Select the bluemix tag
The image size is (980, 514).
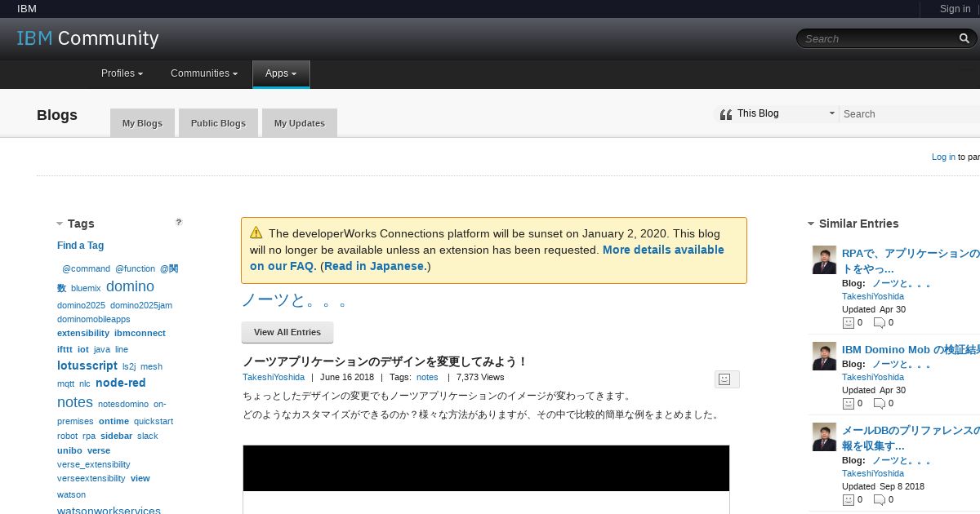point(86,288)
